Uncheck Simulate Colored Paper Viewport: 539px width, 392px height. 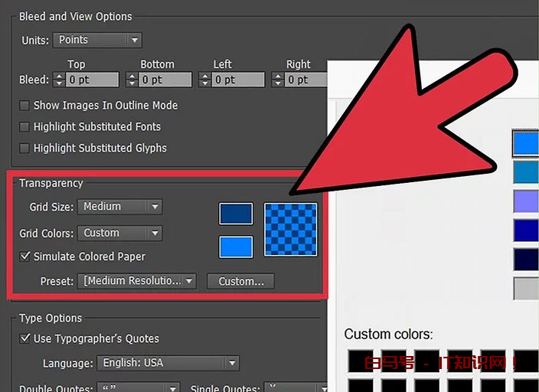click(x=25, y=256)
